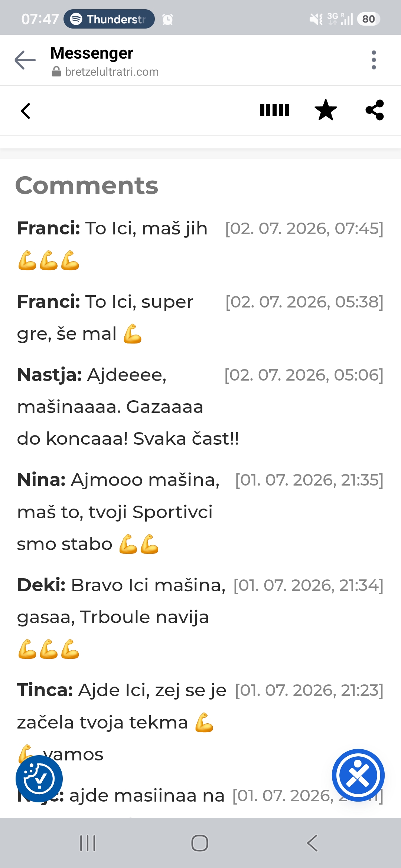This screenshot has height=868, width=401.
Task: Open Android recent apps button
Action: coord(88,843)
